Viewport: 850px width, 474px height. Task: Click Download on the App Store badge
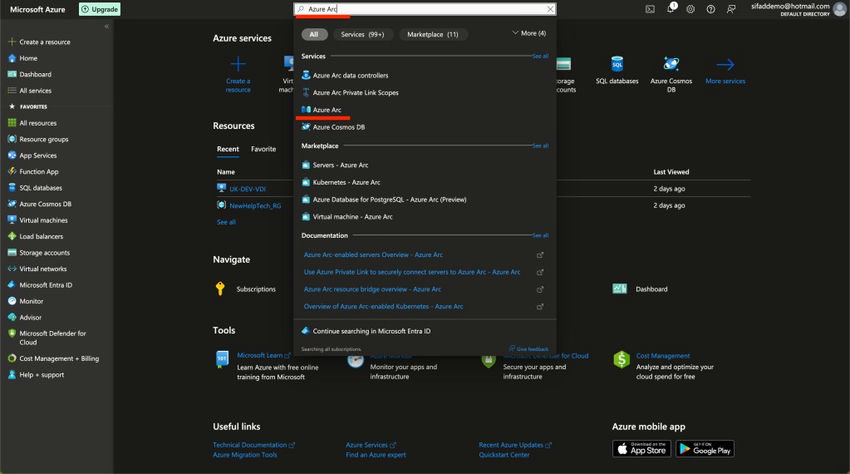tap(642, 449)
